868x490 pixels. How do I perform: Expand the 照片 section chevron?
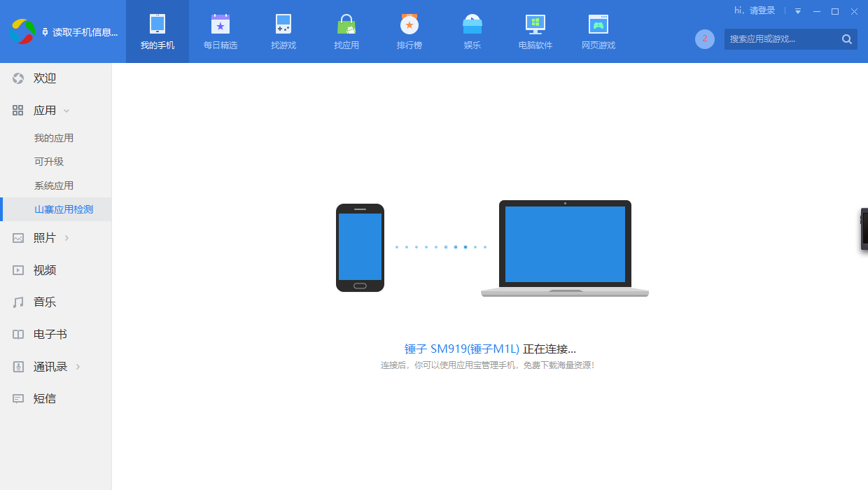(x=66, y=238)
